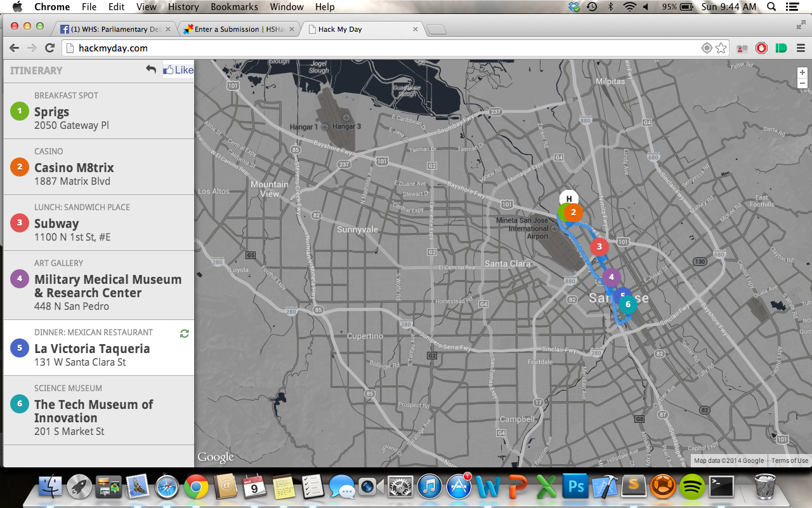Open Photoshop from the Dock
The width and height of the screenshot is (812, 508).
(x=576, y=487)
